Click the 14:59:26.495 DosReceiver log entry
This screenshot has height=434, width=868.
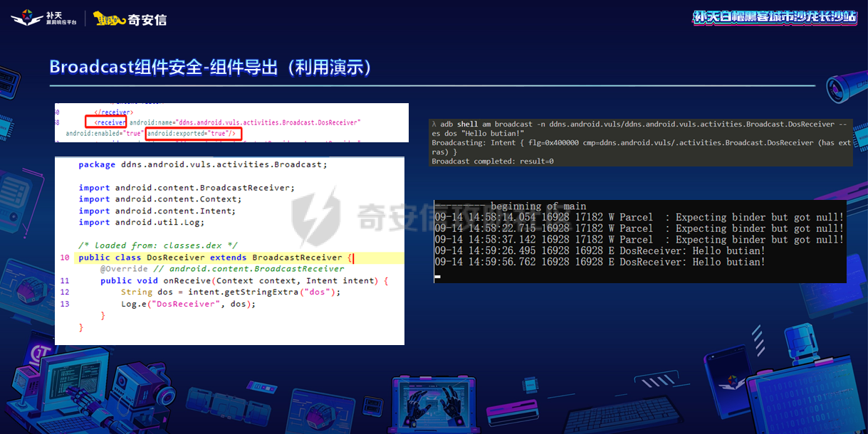pyautogui.click(x=600, y=250)
